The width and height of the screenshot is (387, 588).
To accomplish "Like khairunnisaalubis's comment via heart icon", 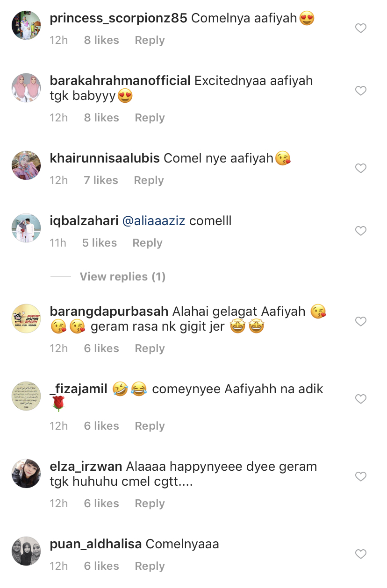I will [x=360, y=168].
